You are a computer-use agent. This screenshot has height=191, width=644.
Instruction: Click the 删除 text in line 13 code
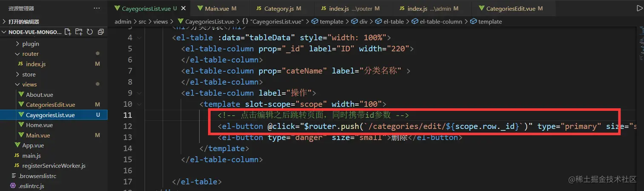click(x=400, y=137)
